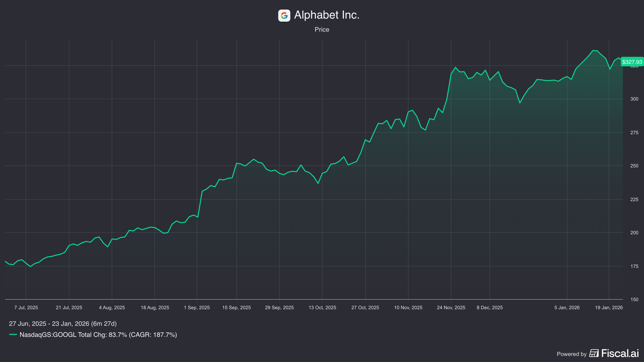
Task: Click the 18 Aug, 2025 axis label
Action: tap(155, 307)
